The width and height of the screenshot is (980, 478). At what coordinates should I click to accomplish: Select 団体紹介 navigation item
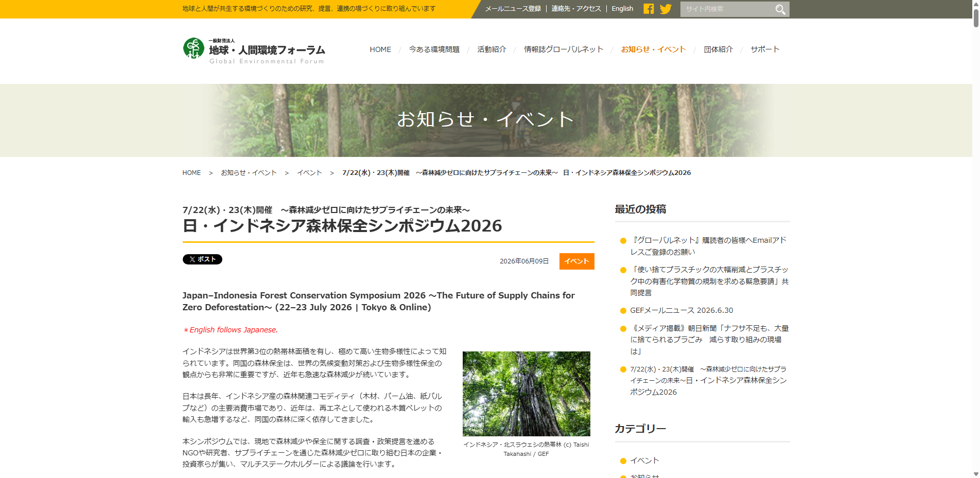coord(718,49)
